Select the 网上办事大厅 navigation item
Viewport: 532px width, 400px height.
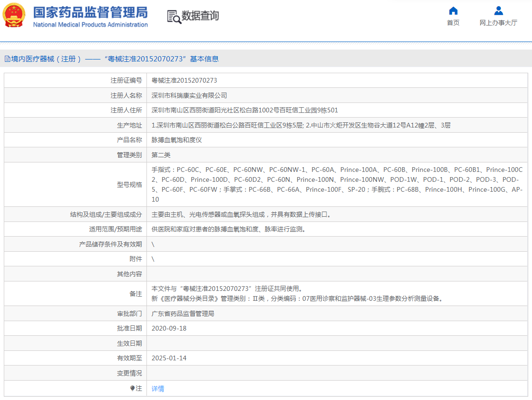498,22
